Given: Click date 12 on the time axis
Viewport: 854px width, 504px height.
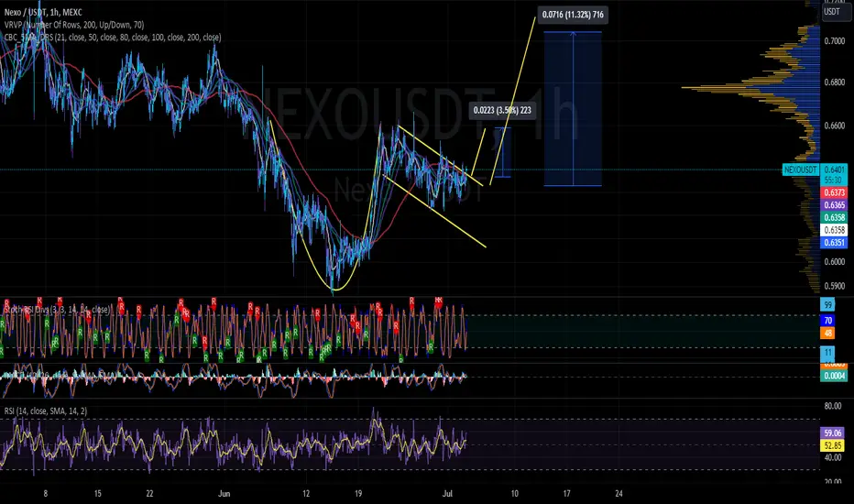Looking at the screenshot, I should 306,494.
